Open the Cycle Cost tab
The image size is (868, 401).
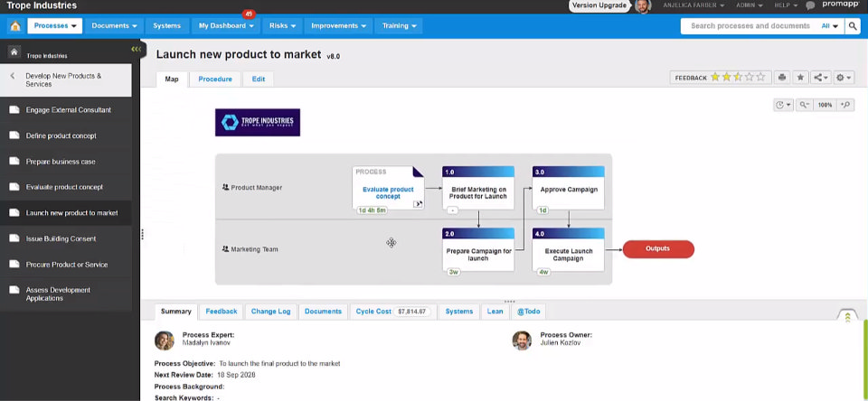373,312
